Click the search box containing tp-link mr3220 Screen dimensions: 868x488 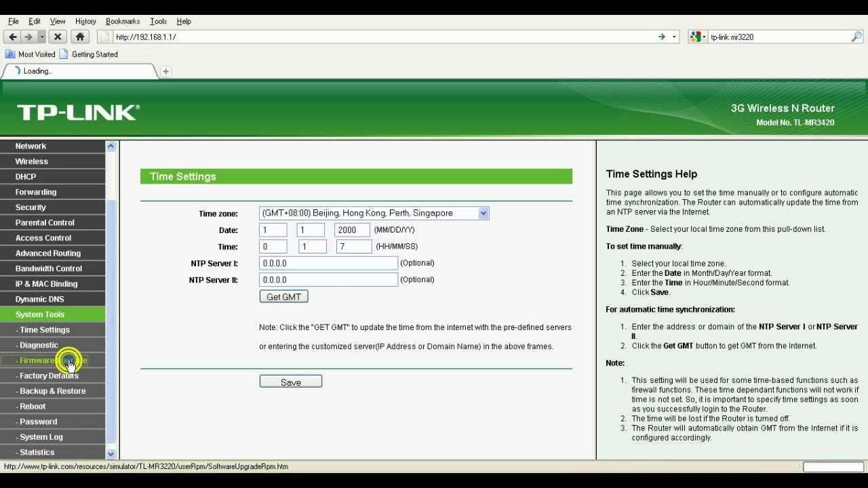778,37
